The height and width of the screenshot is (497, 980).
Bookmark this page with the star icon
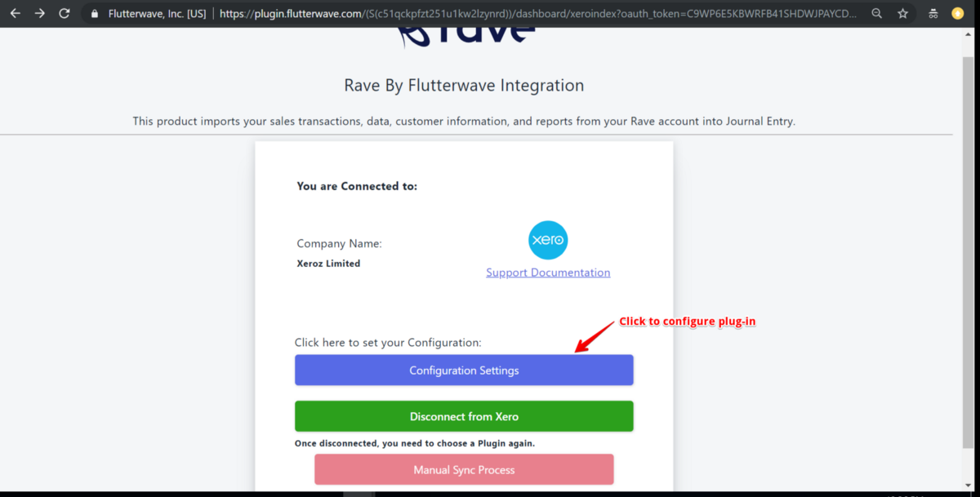click(902, 14)
